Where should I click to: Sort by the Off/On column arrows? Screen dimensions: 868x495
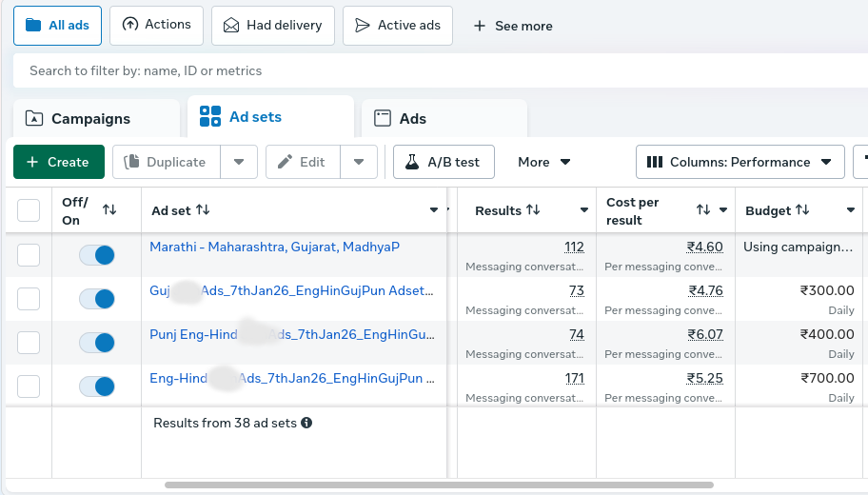pos(109,209)
